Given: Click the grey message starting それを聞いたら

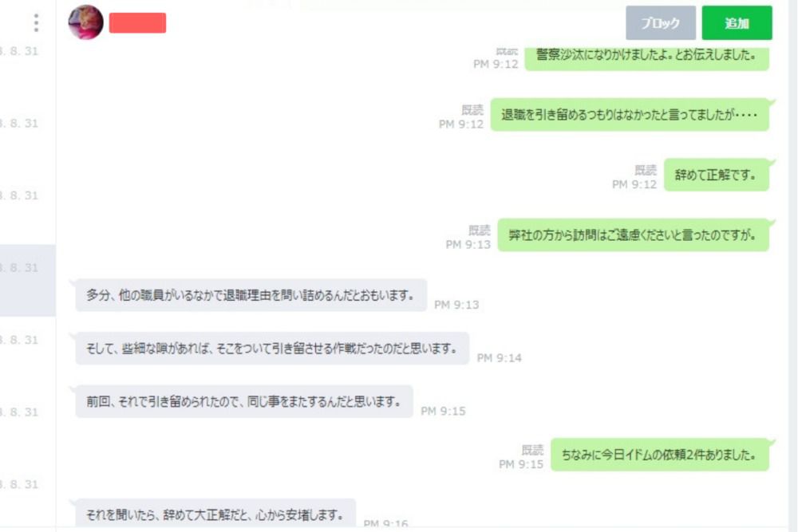Looking at the screenshot, I should coord(215,514).
